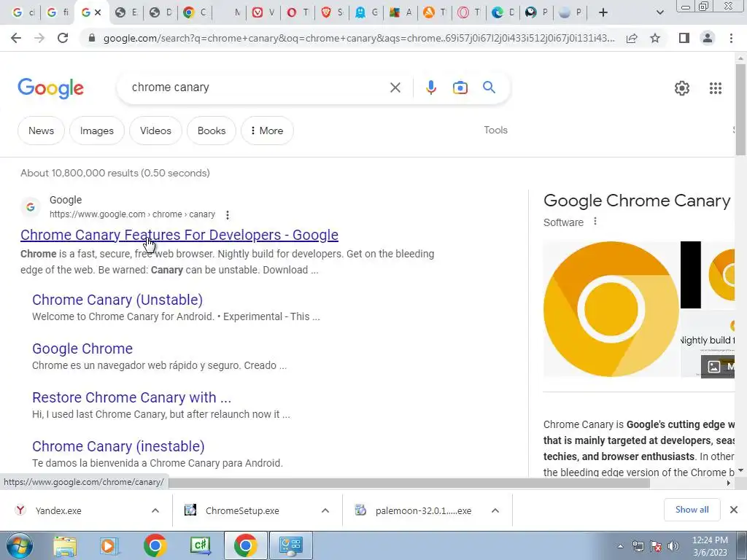The image size is (747, 560).
Task: Open three-dot options next to Software label
Action: coord(595,222)
